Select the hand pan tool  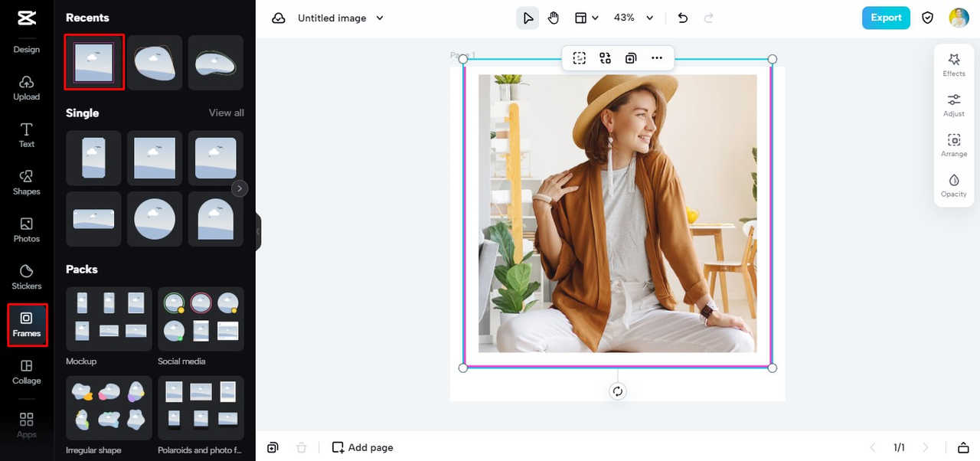click(x=554, y=18)
